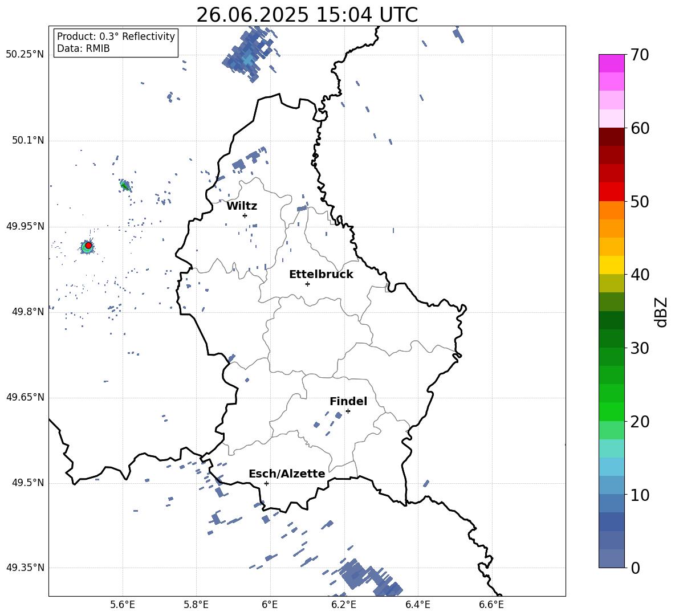
Task: Click the 49.35°N latitude label
Action: click(25, 568)
